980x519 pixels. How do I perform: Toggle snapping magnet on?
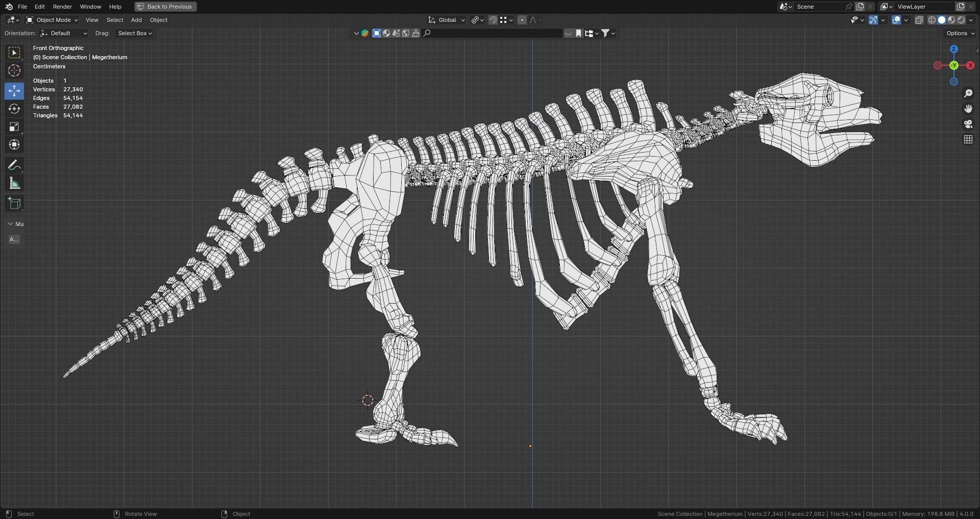tap(493, 20)
